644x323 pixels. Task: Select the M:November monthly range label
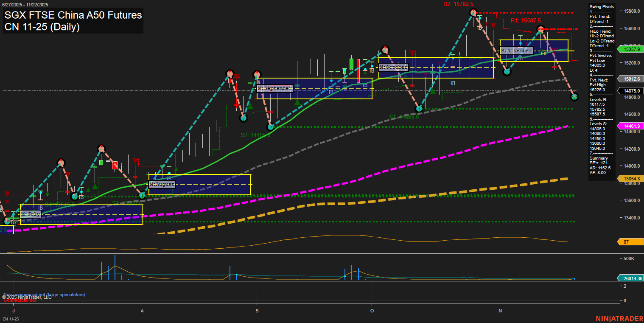[516, 51]
